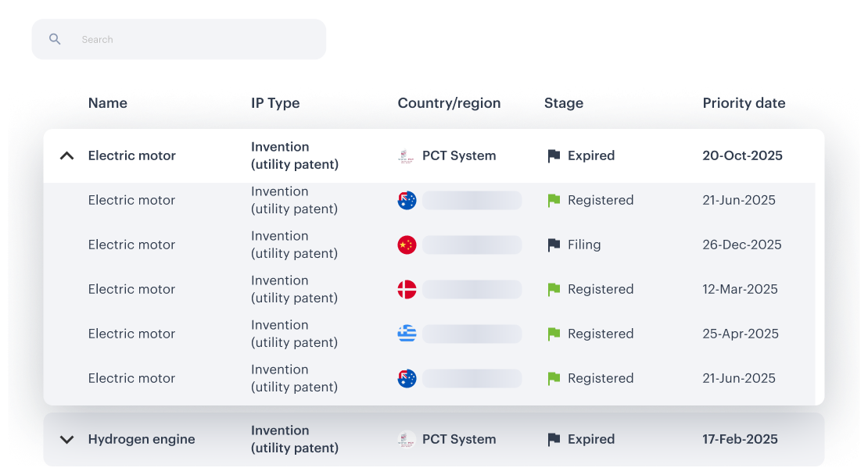The height and width of the screenshot is (475, 868).
Task: Click the Filing stage flag icon
Action: 554,245
